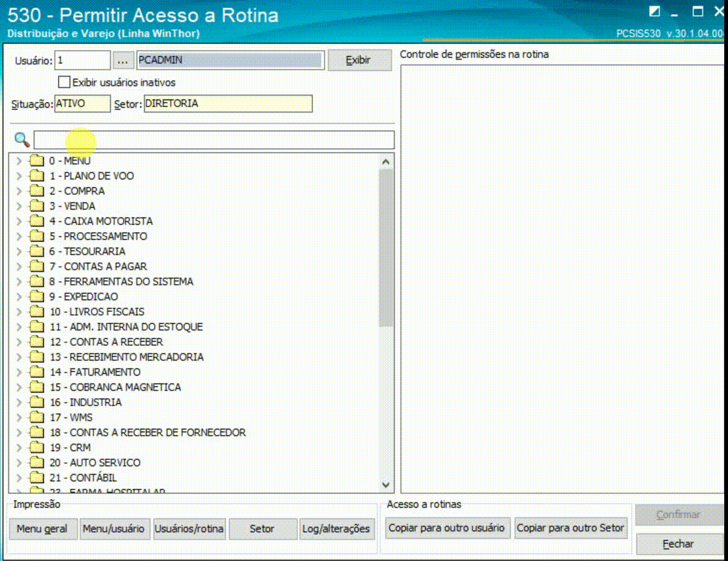This screenshot has height=561, width=728.
Task: Click the Situação ATIVO field
Action: (82, 104)
